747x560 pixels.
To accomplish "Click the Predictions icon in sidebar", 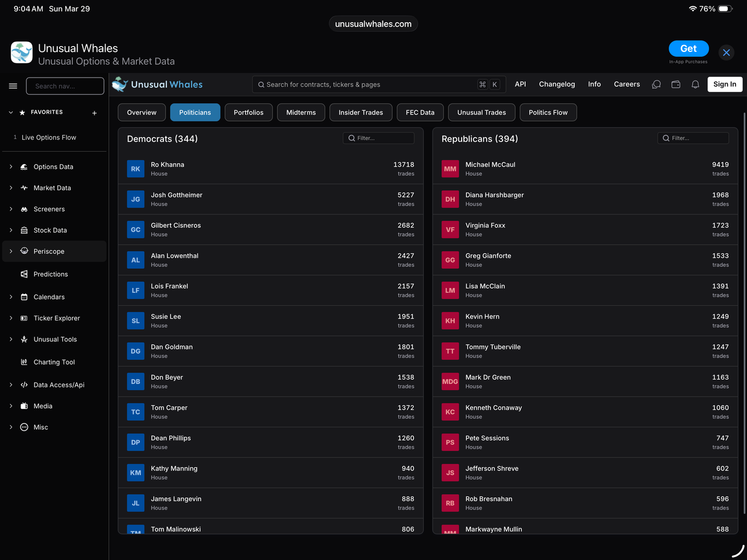I will [24, 274].
